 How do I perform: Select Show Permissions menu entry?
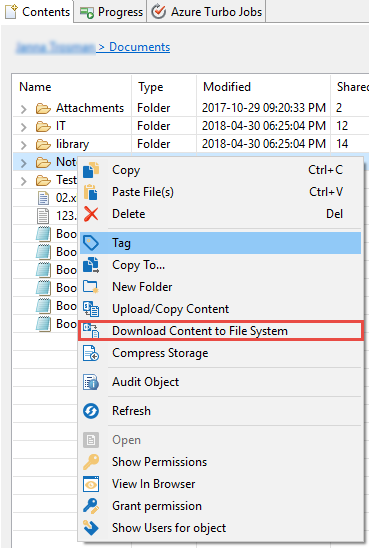coord(220,462)
